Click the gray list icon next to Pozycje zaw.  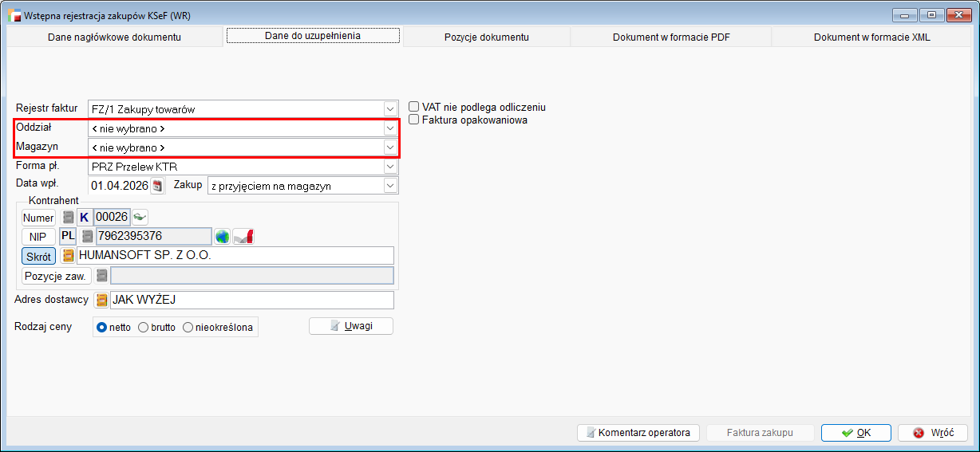(101, 276)
